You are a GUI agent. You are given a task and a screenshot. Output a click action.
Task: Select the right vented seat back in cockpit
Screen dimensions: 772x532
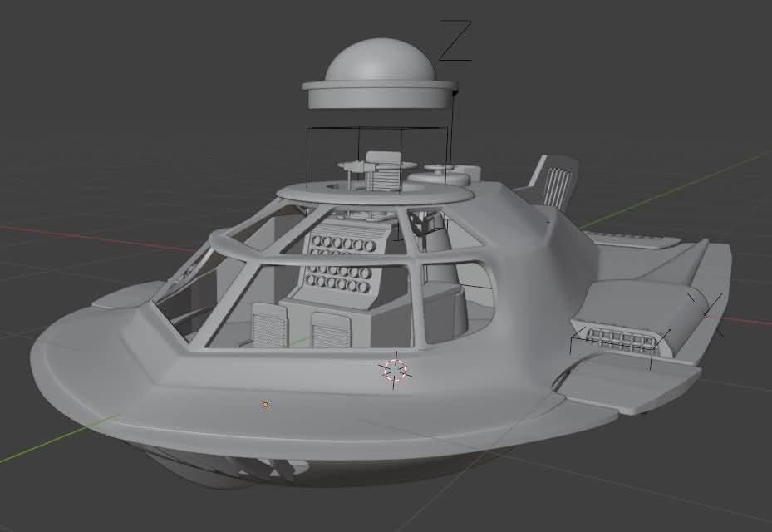coord(328,331)
